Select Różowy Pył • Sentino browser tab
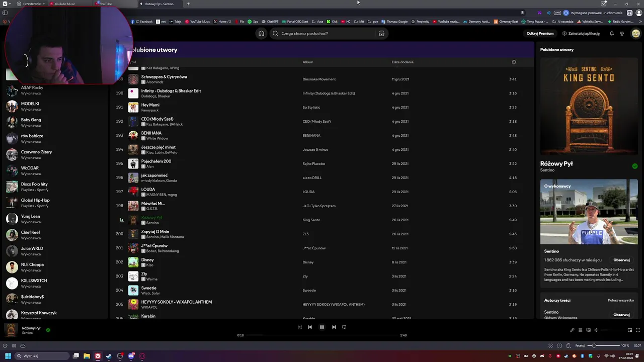The height and width of the screenshot is (362, 644). pos(160,4)
